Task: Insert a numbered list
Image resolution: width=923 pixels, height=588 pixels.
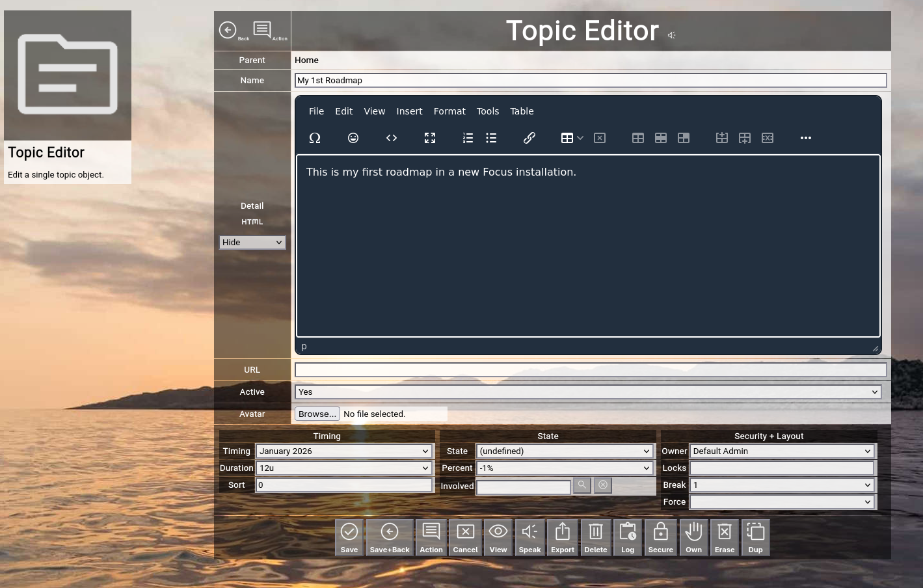Action: [468, 138]
